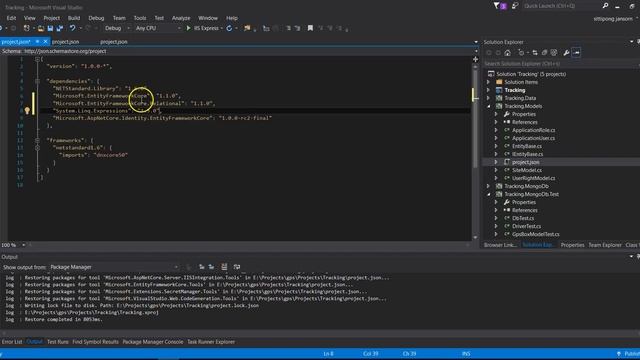
Task: Toggle Word Wrap icon in Output panel
Action: coord(237,267)
